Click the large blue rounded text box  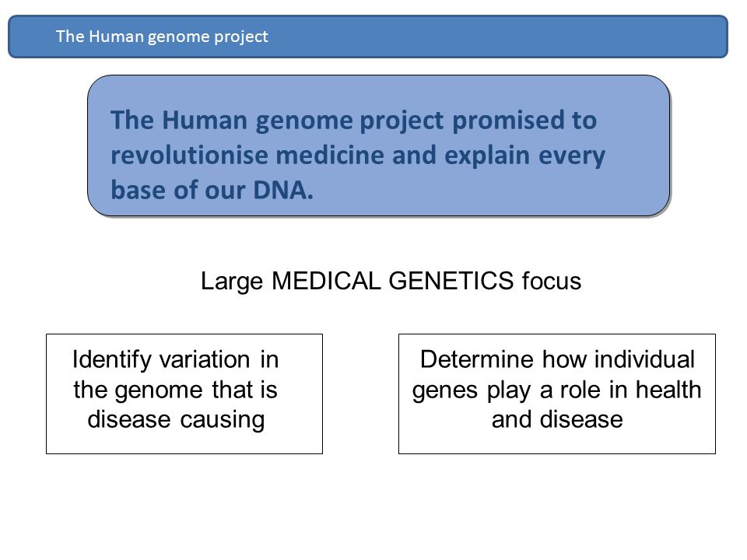point(379,145)
